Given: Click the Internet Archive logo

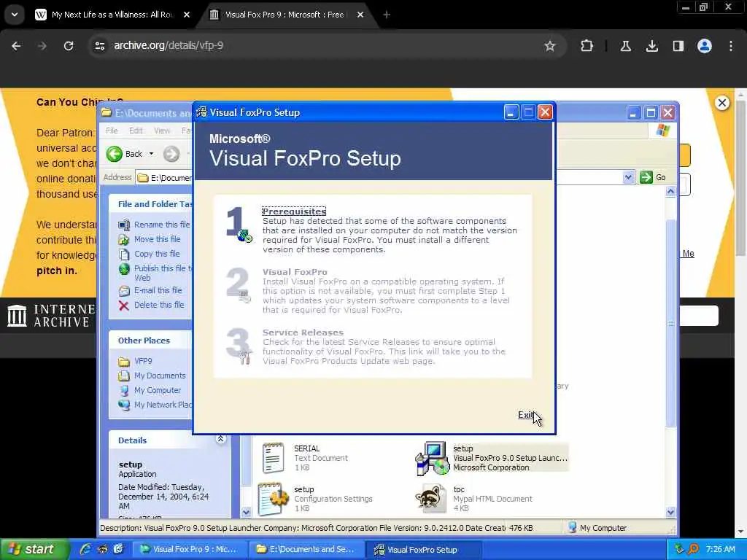Looking at the screenshot, I should [52, 316].
